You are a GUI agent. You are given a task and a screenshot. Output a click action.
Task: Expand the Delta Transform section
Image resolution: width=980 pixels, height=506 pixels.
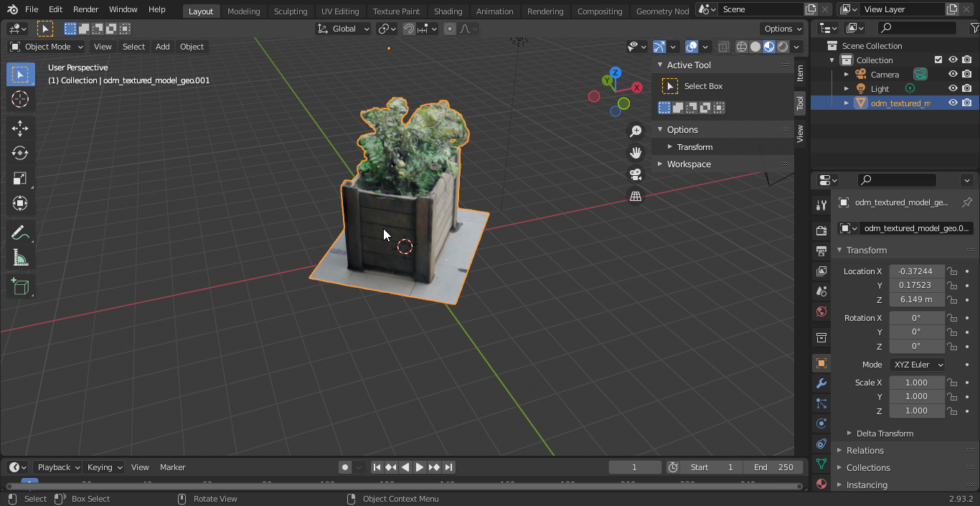[885, 434]
